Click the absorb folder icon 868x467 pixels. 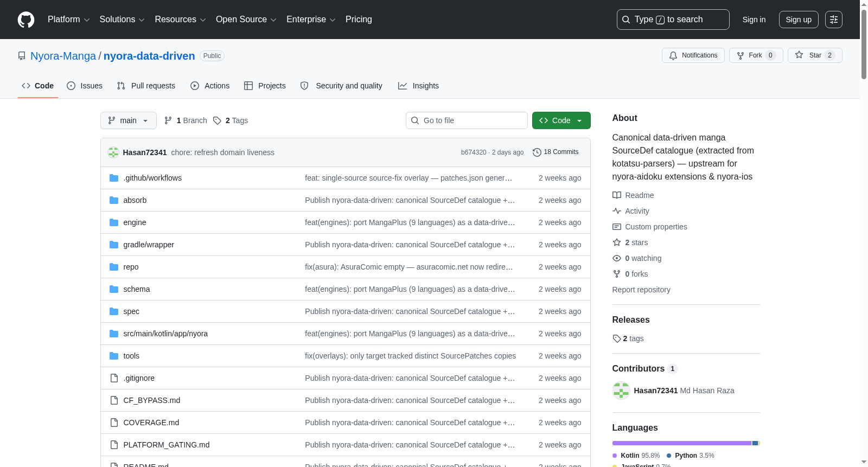point(114,200)
